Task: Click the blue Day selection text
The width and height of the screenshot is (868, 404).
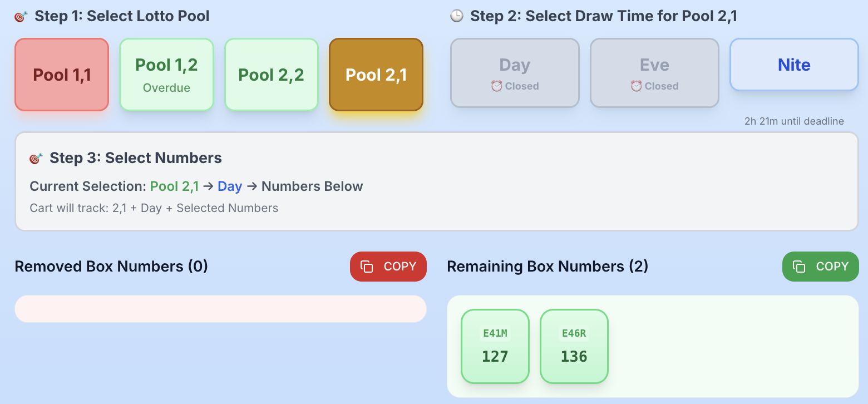Action: click(230, 186)
